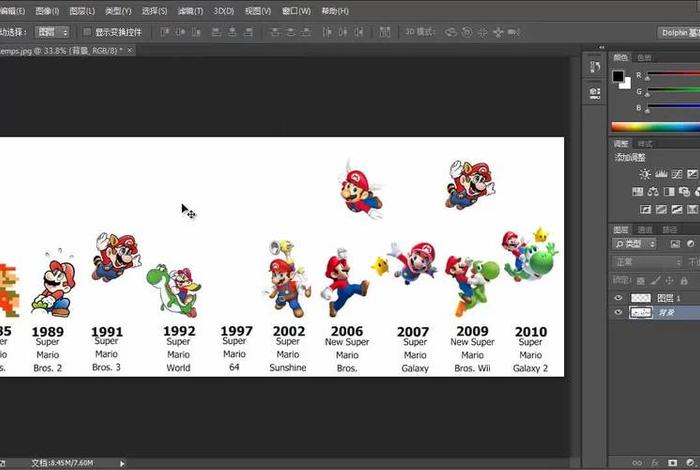Image resolution: width=700 pixels, height=470 pixels.
Task: Click the black foreground color swatch
Action: coord(618,76)
